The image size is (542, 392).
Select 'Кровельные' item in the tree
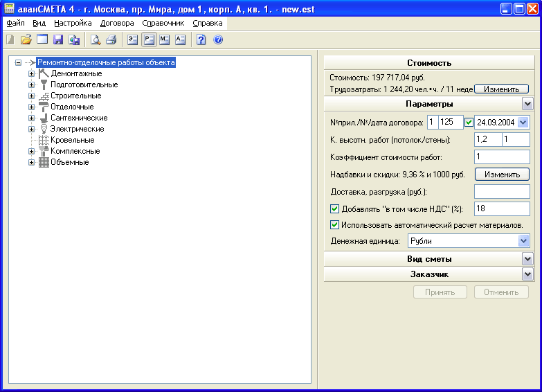tap(72, 140)
